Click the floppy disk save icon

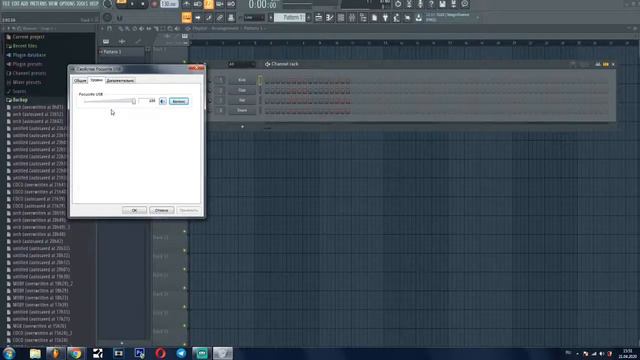tap(442, 4)
